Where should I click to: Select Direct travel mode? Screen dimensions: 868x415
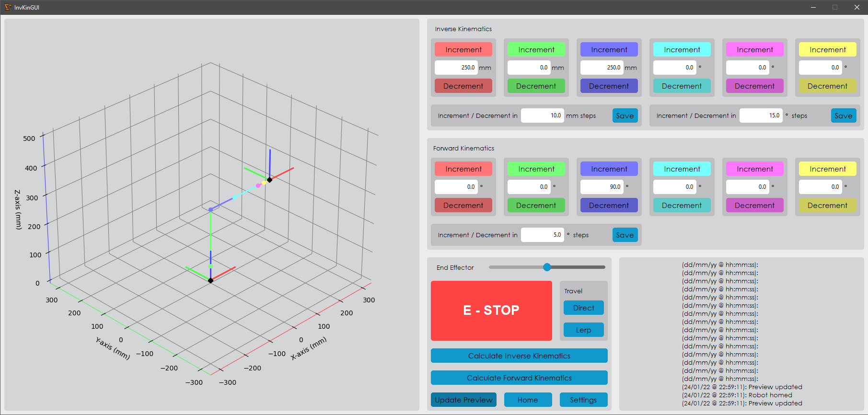pyautogui.click(x=583, y=308)
